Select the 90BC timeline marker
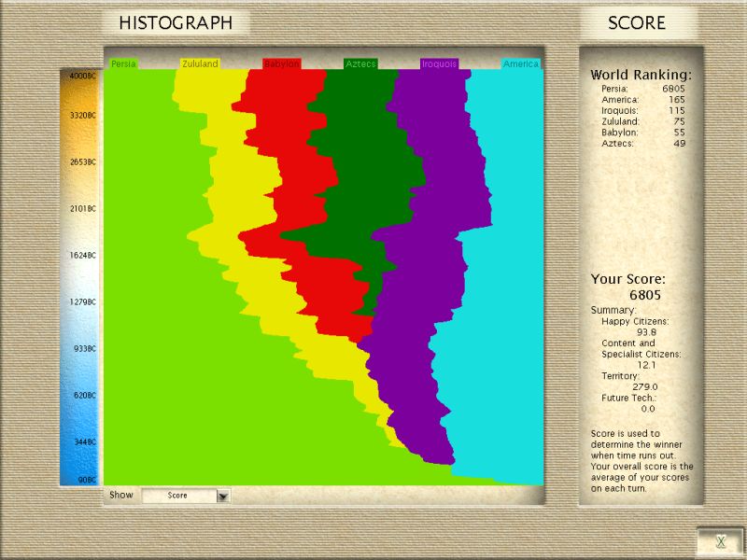 [x=87, y=480]
